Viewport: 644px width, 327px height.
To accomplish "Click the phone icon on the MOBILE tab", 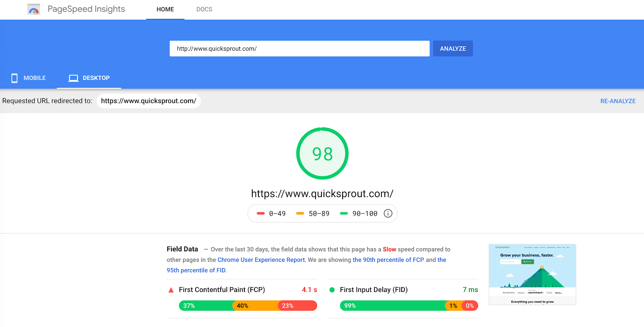I will pyautogui.click(x=14, y=78).
